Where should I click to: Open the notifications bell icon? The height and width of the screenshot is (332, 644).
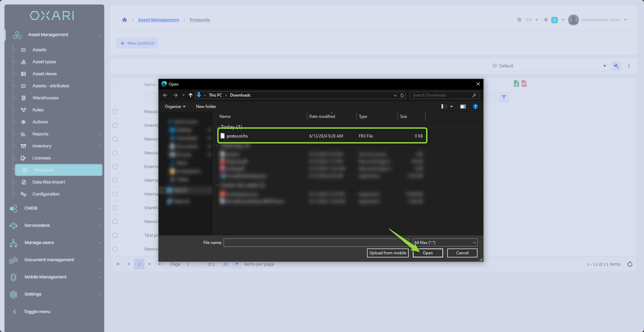click(x=546, y=20)
